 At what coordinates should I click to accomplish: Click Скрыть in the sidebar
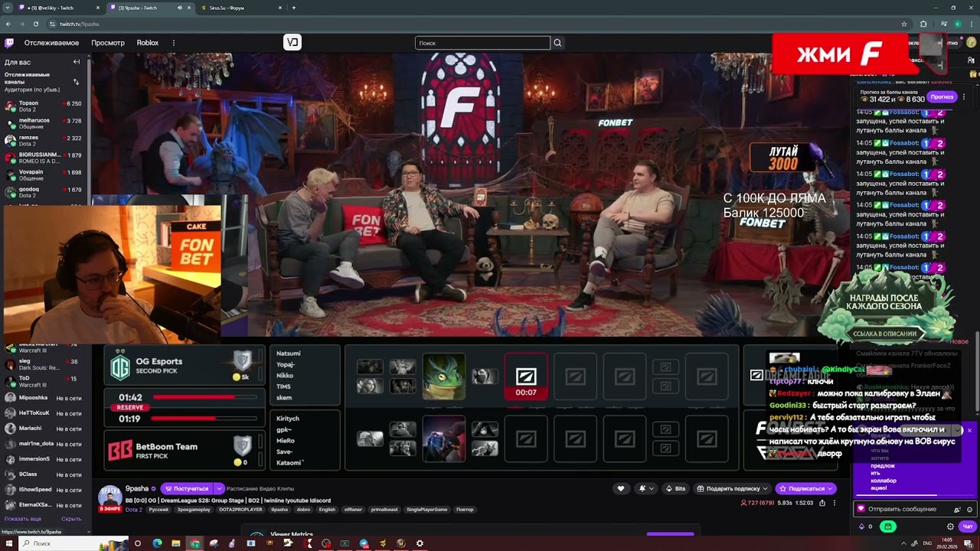point(71,519)
